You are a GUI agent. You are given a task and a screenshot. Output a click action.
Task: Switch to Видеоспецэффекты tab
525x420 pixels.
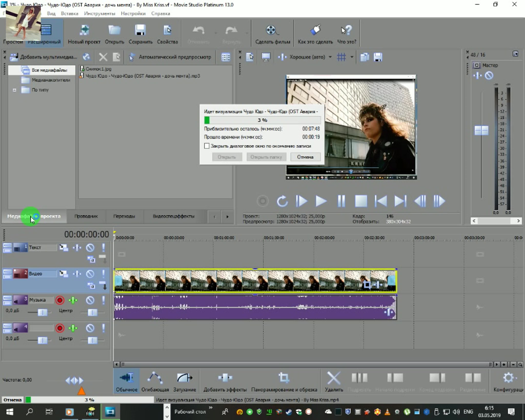point(174,216)
